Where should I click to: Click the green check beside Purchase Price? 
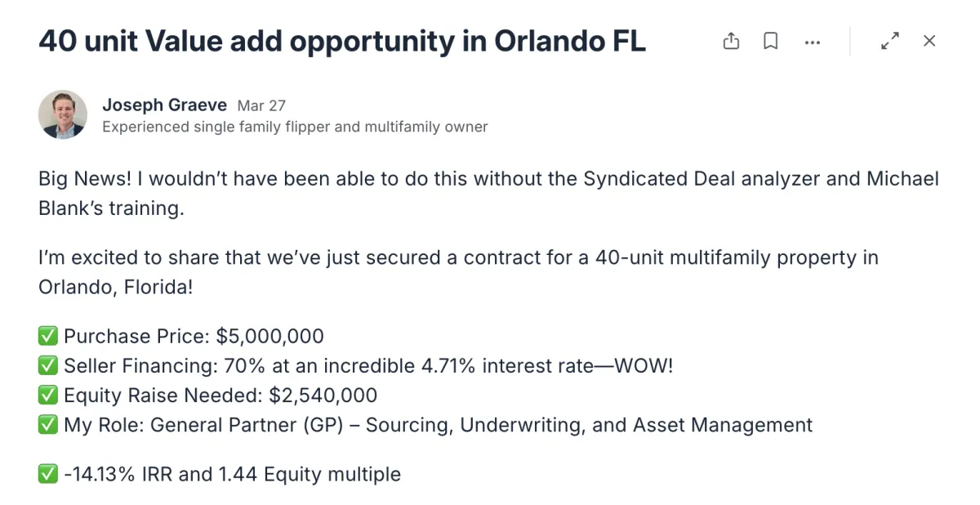48,336
